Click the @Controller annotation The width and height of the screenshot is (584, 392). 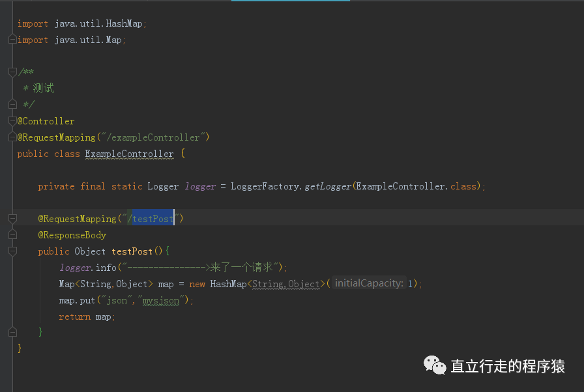46,121
